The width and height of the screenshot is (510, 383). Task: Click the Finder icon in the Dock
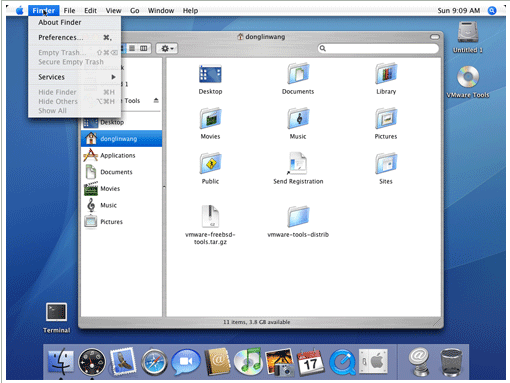[x=61, y=361]
